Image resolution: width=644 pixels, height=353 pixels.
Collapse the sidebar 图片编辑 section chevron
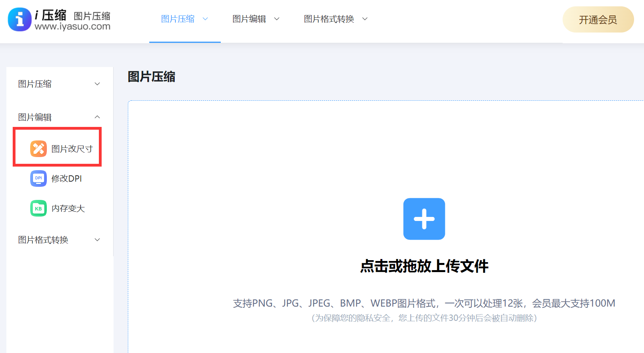point(97,117)
